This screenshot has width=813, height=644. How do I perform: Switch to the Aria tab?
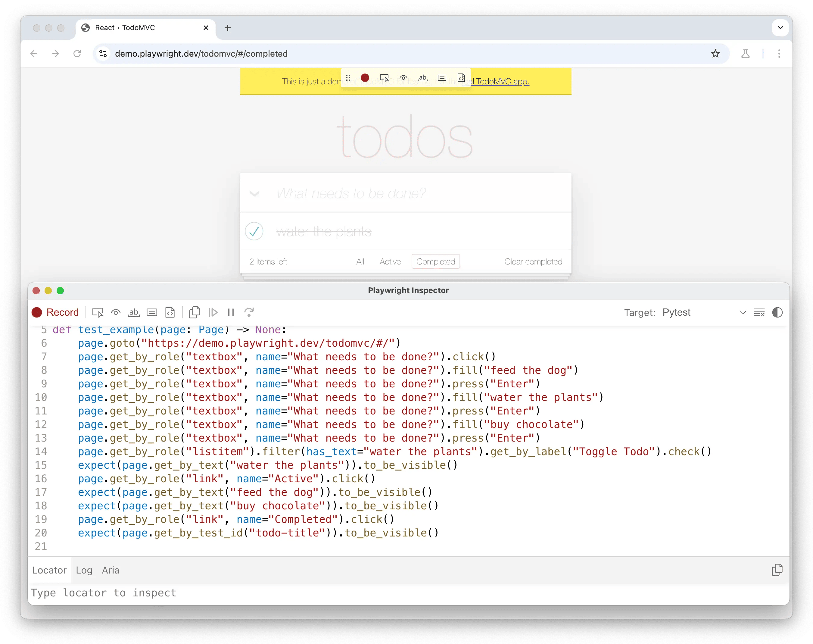[x=111, y=570]
